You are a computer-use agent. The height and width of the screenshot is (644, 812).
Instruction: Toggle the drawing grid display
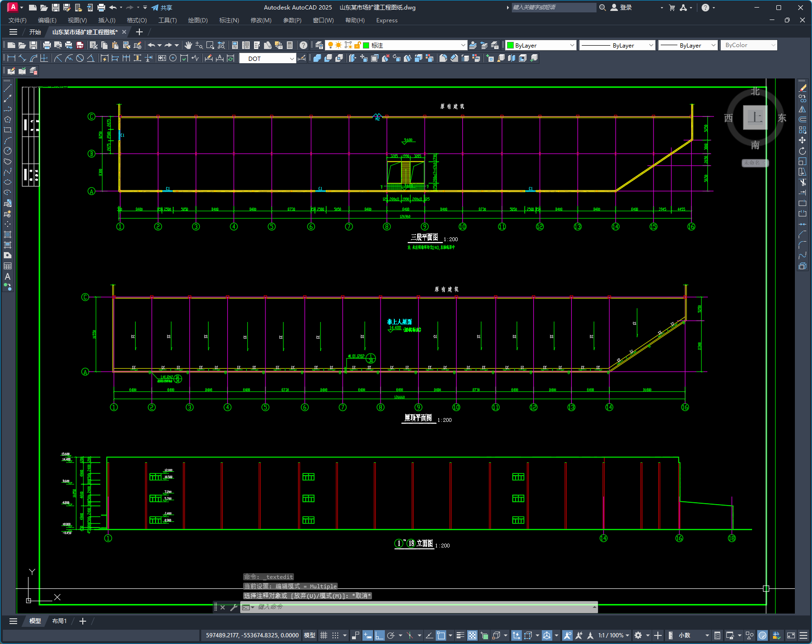pyautogui.click(x=324, y=635)
